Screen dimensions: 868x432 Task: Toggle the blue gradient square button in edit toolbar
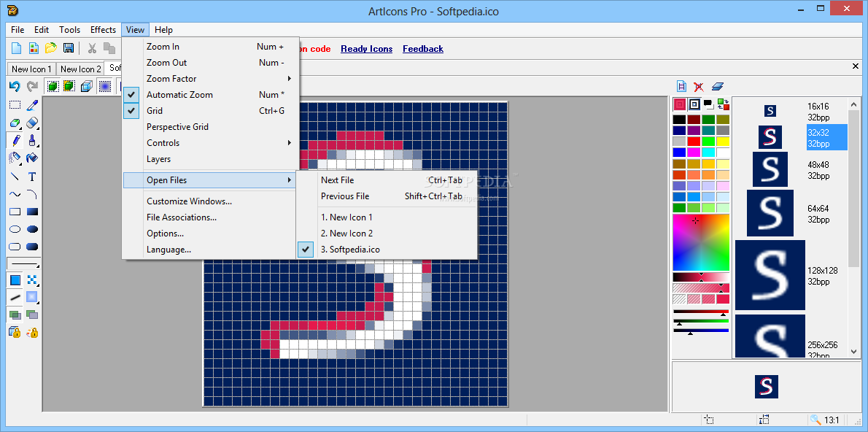tap(104, 86)
